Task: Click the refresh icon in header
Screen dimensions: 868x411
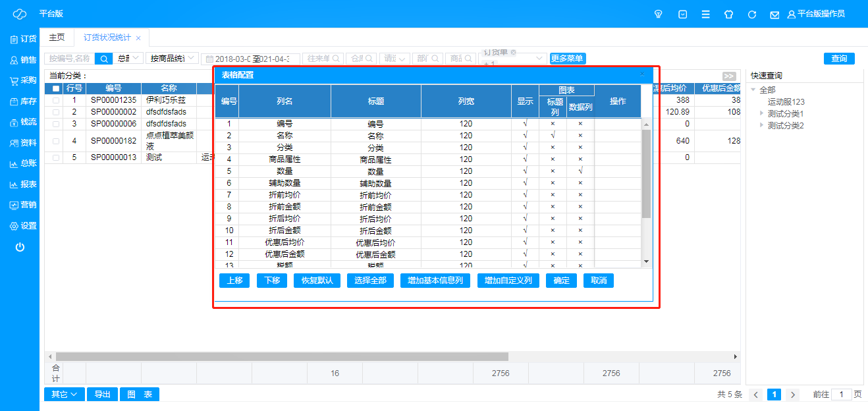Action: click(x=751, y=14)
